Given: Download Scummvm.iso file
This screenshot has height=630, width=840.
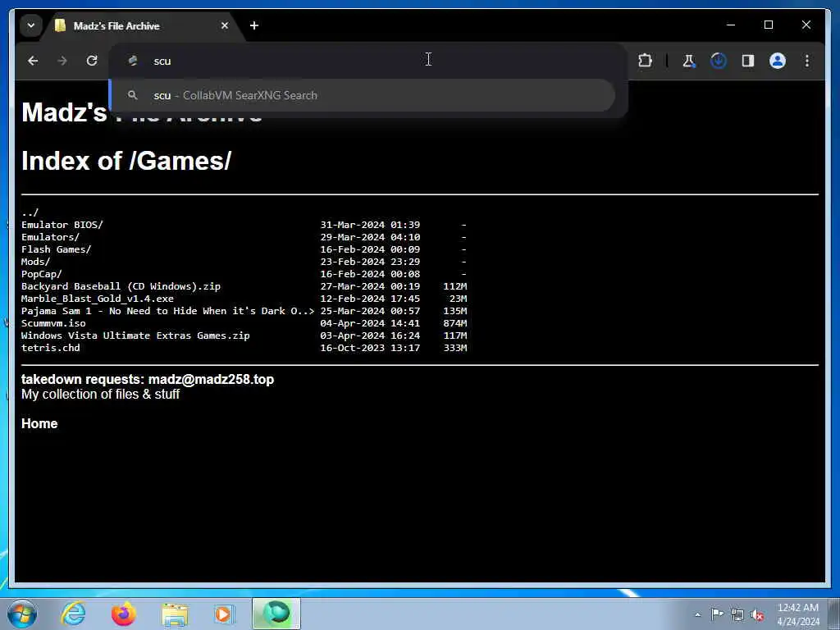Looking at the screenshot, I should point(53,323).
